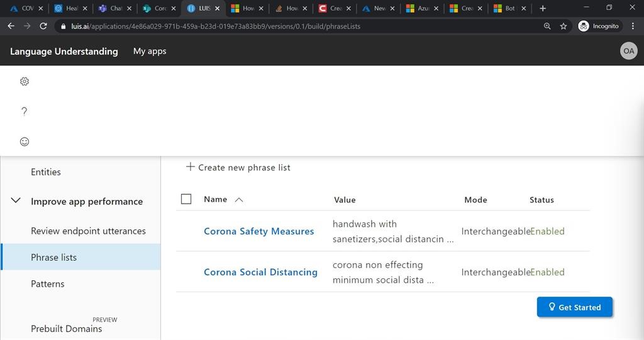Click the smiley feedback icon
This screenshot has width=644, height=340.
tap(25, 141)
